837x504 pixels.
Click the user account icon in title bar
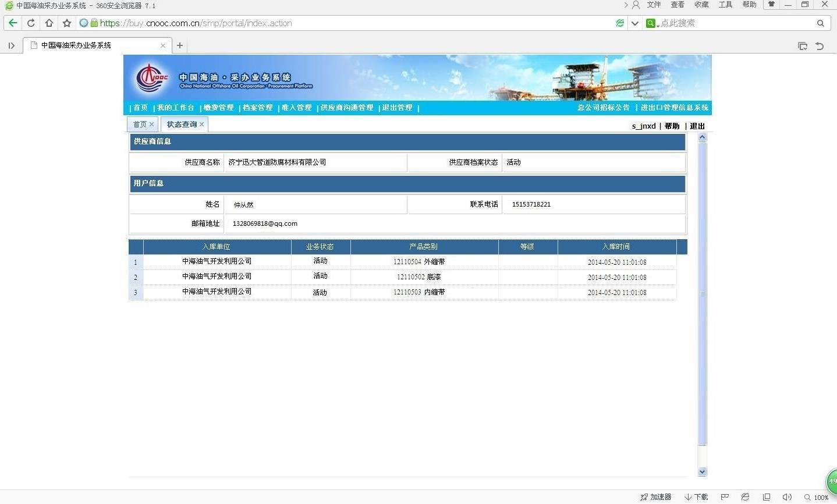(x=636, y=5)
